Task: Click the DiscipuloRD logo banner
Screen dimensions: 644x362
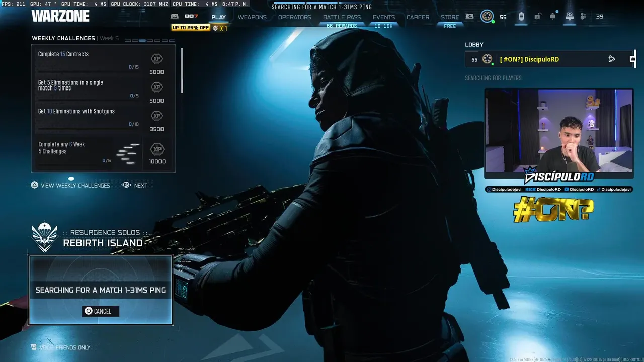Action: (559, 176)
